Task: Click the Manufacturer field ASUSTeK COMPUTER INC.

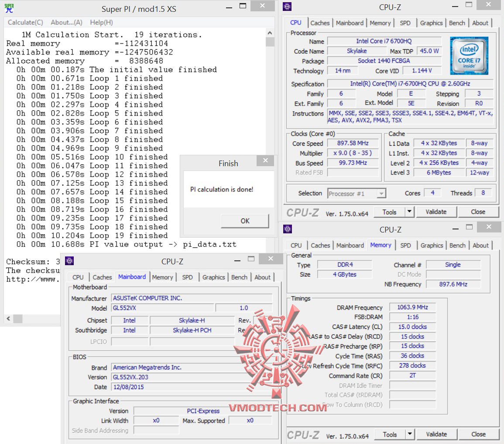Action: pos(192,298)
